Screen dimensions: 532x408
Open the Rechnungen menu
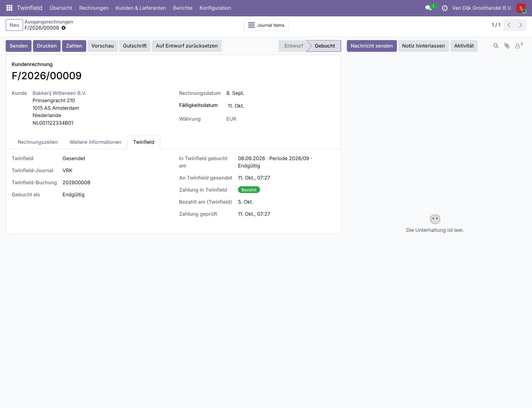click(94, 8)
